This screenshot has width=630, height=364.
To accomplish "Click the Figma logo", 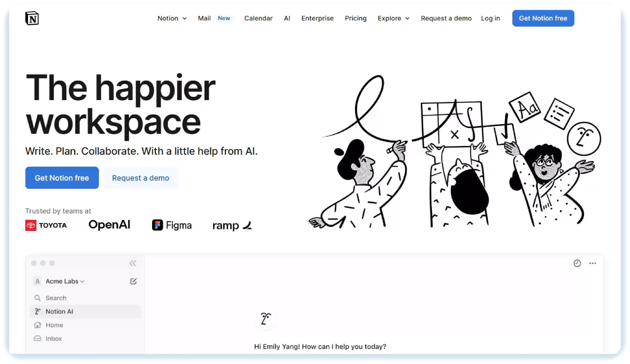I will (172, 225).
